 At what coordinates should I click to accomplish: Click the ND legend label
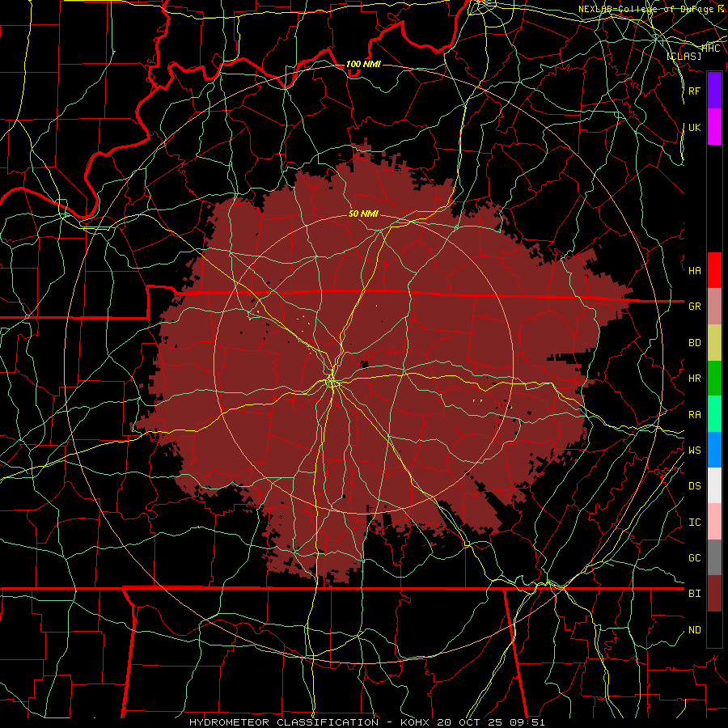pyautogui.click(x=694, y=630)
